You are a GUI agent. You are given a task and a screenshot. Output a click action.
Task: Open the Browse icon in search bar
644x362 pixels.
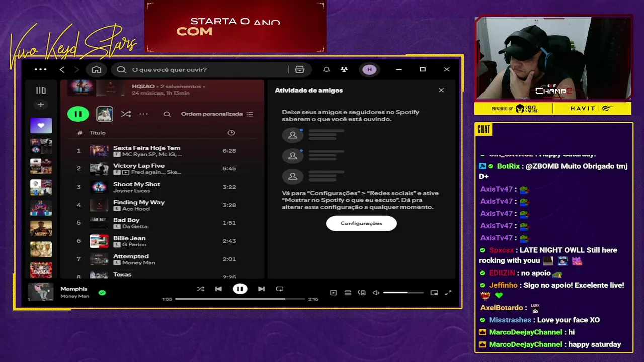pos(300,69)
